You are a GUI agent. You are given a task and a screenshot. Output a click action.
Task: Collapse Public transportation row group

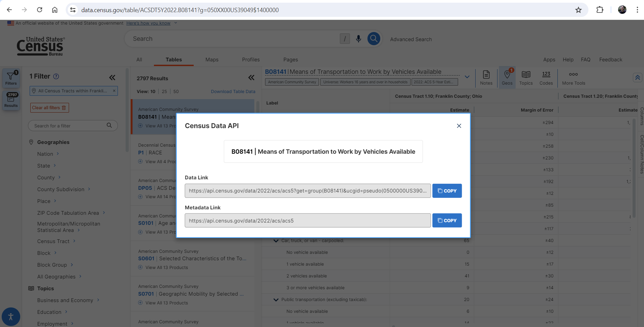click(276, 299)
